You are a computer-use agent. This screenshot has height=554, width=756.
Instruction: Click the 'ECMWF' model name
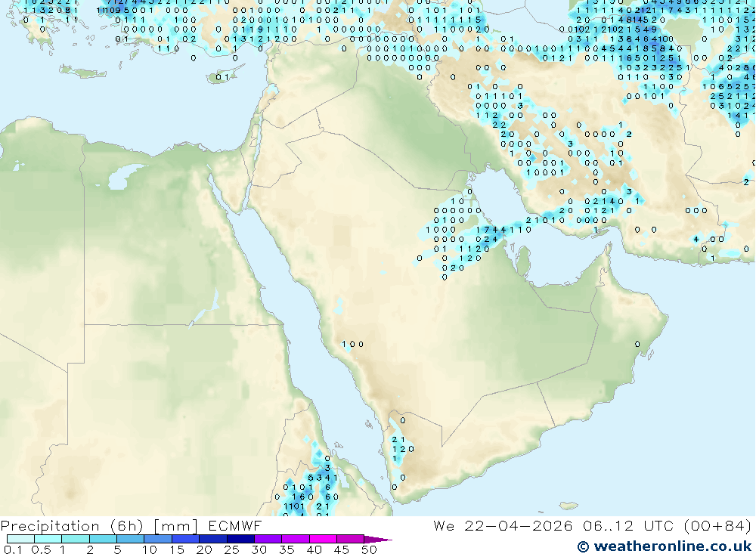pos(235,525)
